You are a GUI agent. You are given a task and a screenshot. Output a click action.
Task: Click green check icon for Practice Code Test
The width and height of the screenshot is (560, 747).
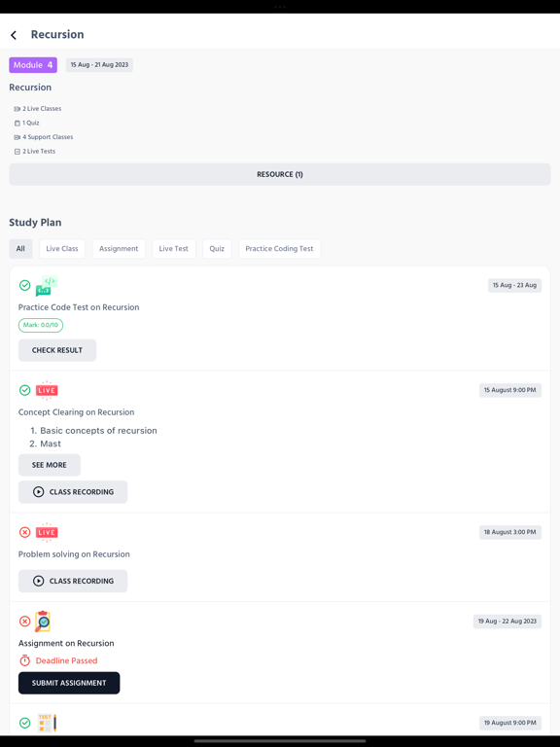(x=24, y=285)
